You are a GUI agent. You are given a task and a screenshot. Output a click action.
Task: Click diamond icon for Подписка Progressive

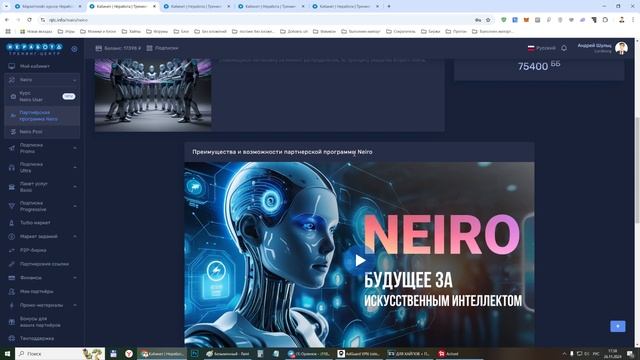coord(12,206)
